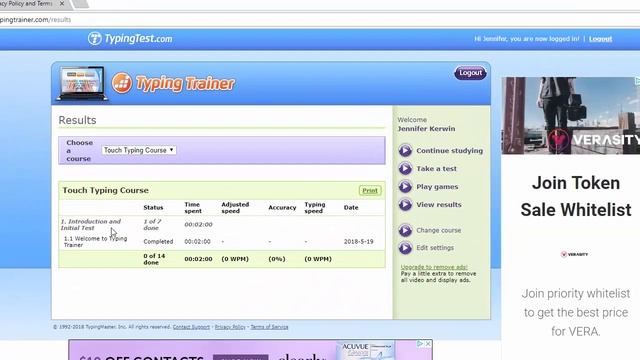Viewport: 640px width, 360px height.
Task: Click the ACUVUE contacts banner ad
Action: pyautogui.click(x=250, y=350)
